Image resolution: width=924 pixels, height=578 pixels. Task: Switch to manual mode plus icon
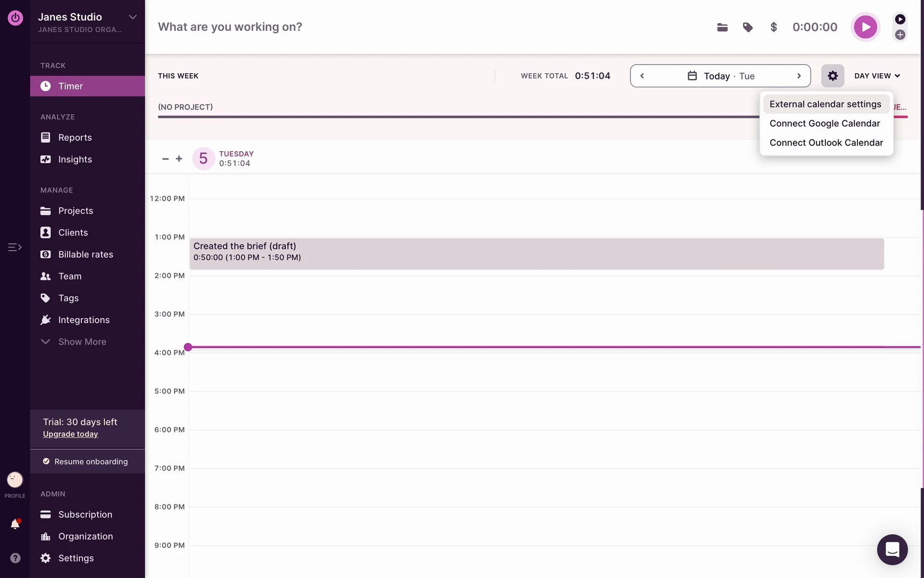click(900, 35)
